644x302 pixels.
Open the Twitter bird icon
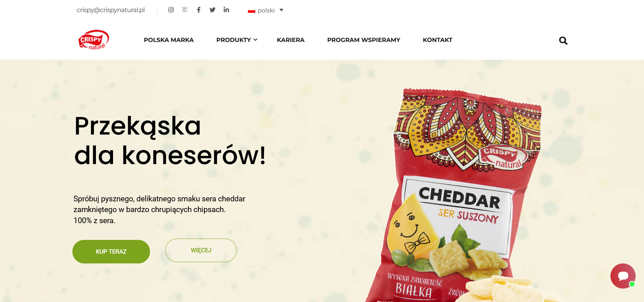coord(212,10)
